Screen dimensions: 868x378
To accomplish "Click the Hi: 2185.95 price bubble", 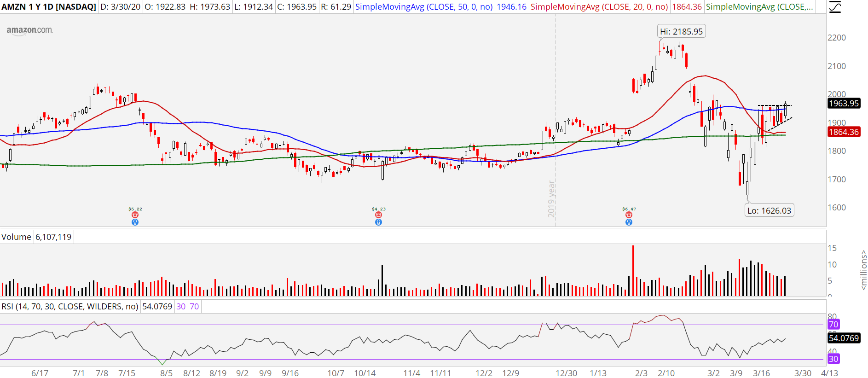I will 681,32.
